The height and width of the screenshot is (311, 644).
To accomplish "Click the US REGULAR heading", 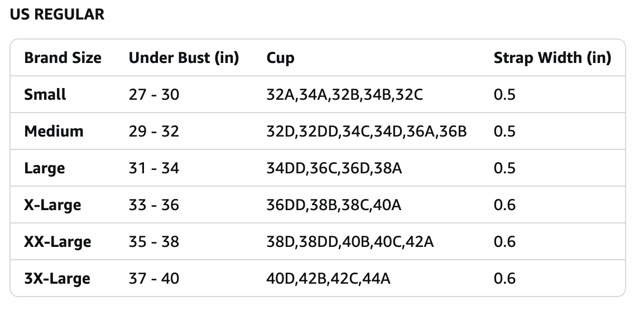I will tap(57, 14).
